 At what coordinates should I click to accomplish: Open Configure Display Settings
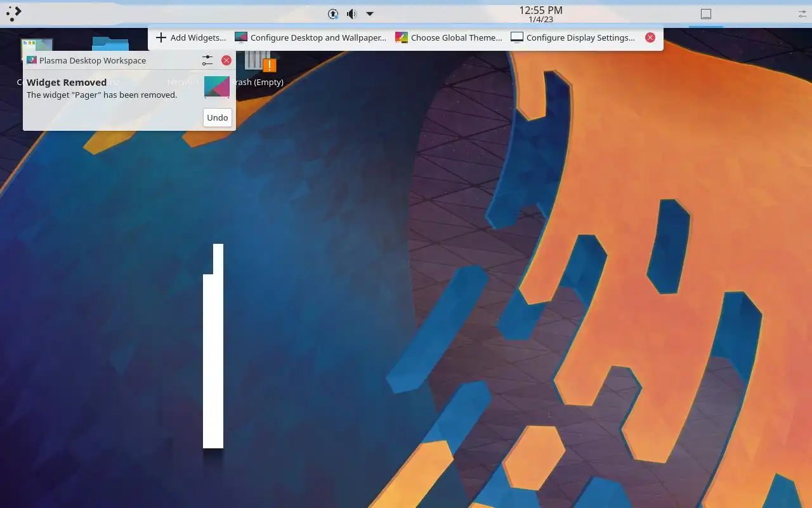point(573,37)
